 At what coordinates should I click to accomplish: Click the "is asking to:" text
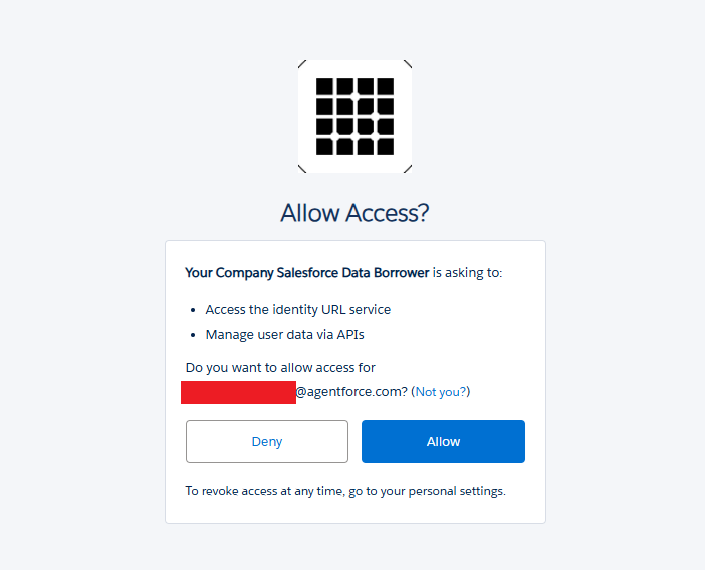467,273
